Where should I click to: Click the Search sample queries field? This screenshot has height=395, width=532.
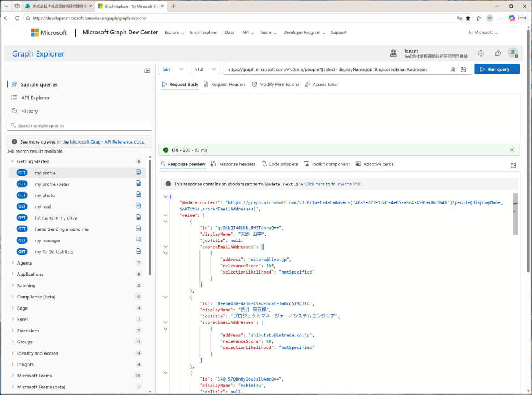pyautogui.click(x=79, y=125)
